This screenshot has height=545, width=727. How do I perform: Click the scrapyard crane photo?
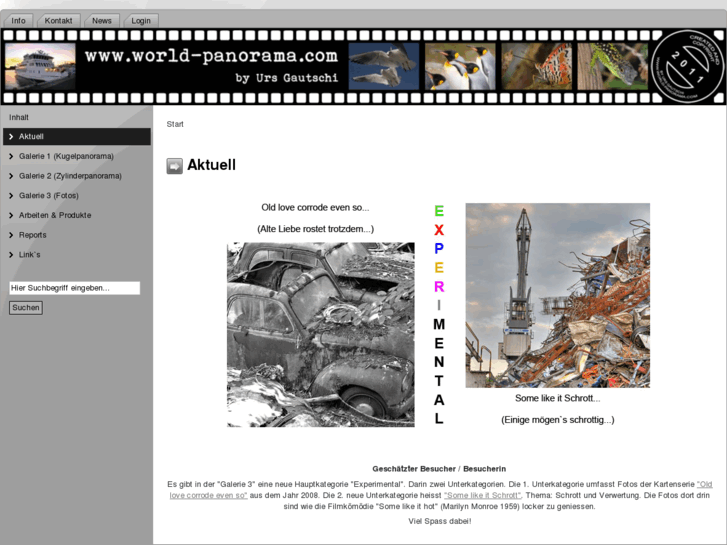coord(558,295)
